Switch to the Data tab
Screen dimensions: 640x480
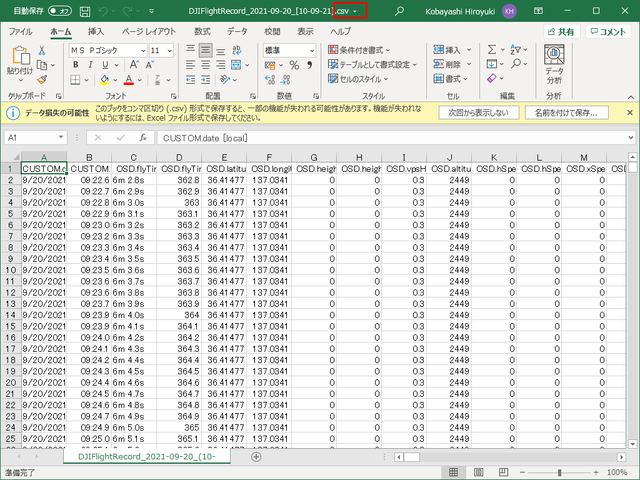coord(237,31)
